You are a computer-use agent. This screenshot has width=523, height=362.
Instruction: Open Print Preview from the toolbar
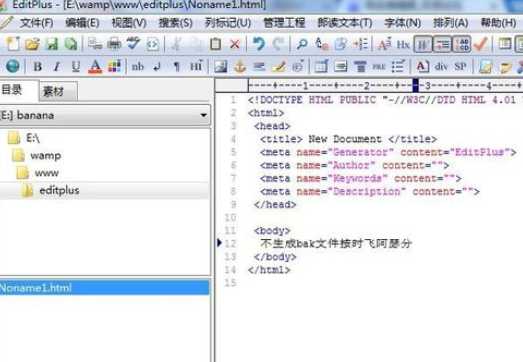95,44
